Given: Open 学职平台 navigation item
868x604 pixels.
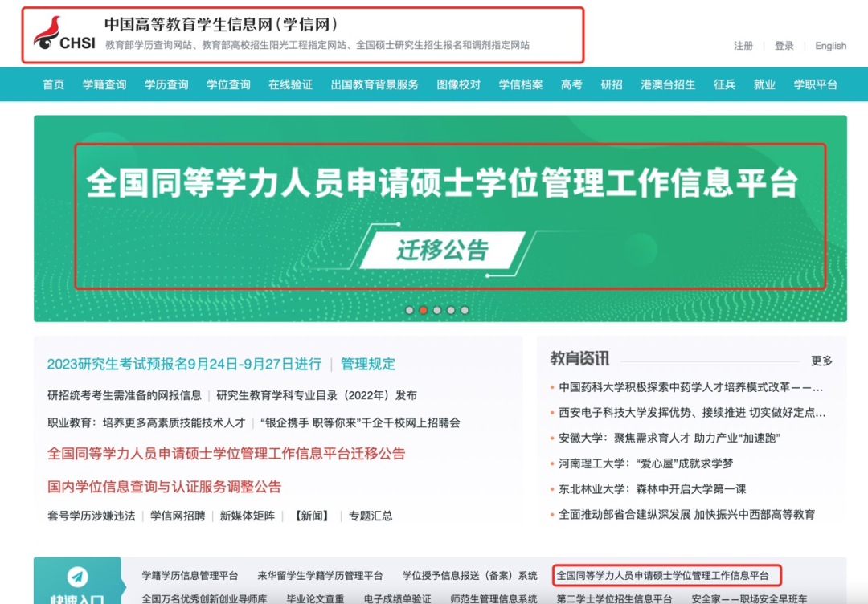Looking at the screenshot, I should click(816, 84).
